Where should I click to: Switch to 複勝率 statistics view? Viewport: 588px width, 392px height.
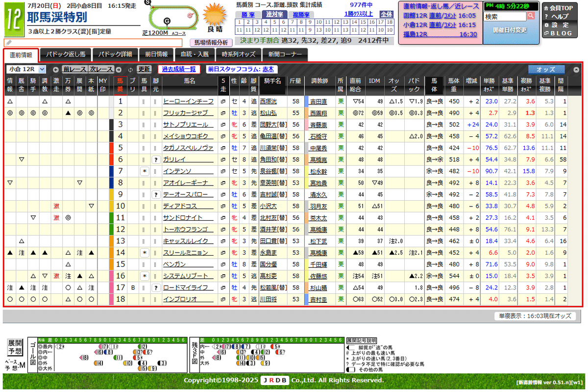[x=301, y=14]
